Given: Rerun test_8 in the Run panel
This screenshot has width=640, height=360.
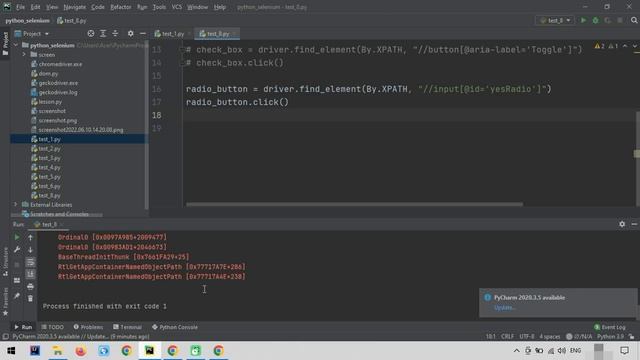Looking at the screenshot, I should (17, 237).
